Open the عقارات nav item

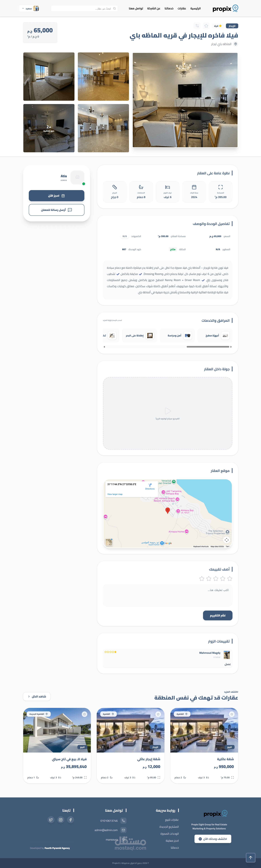point(182,8)
